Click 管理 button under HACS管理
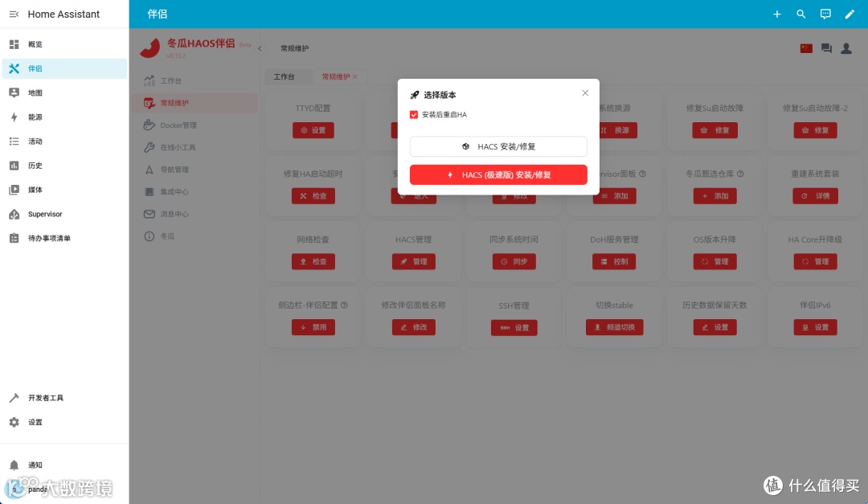The image size is (868, 504). tap(414, 261)
